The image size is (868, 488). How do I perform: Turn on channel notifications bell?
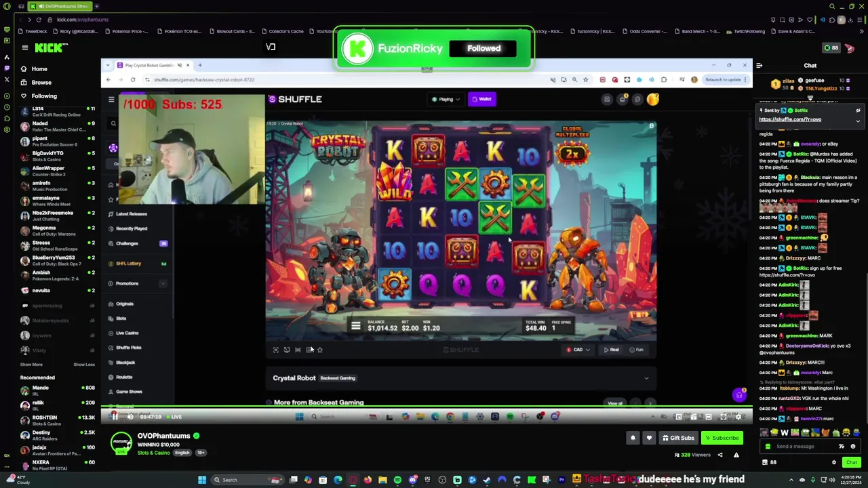point(633,438)
